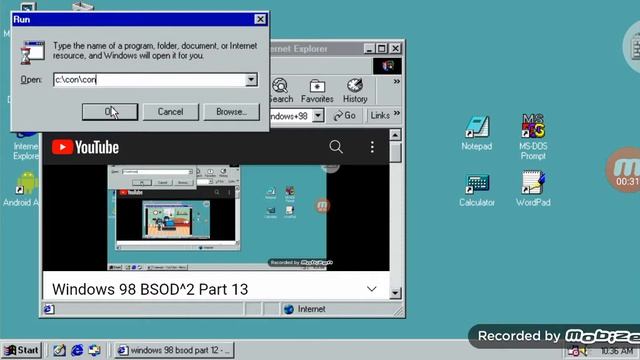Open Favorites in Internet Explorer toolbar
Viewport: 640px width, 360px height.
[x=317, y=91]
